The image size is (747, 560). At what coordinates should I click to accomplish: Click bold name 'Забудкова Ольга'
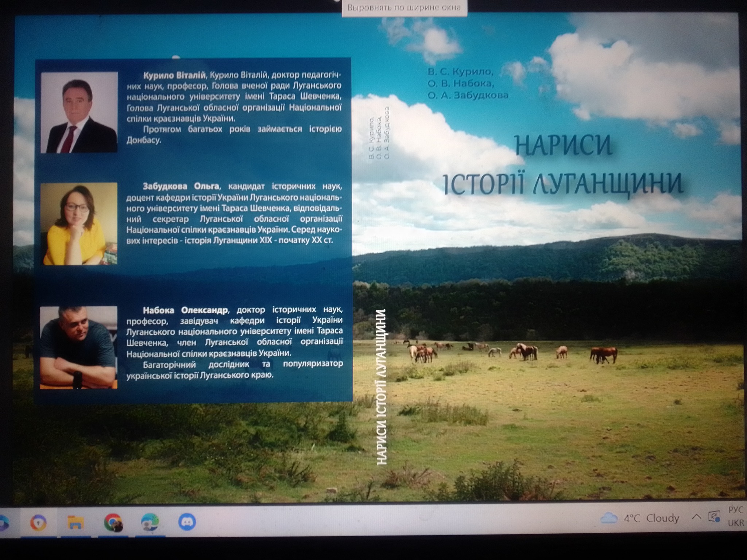point(181,186)
